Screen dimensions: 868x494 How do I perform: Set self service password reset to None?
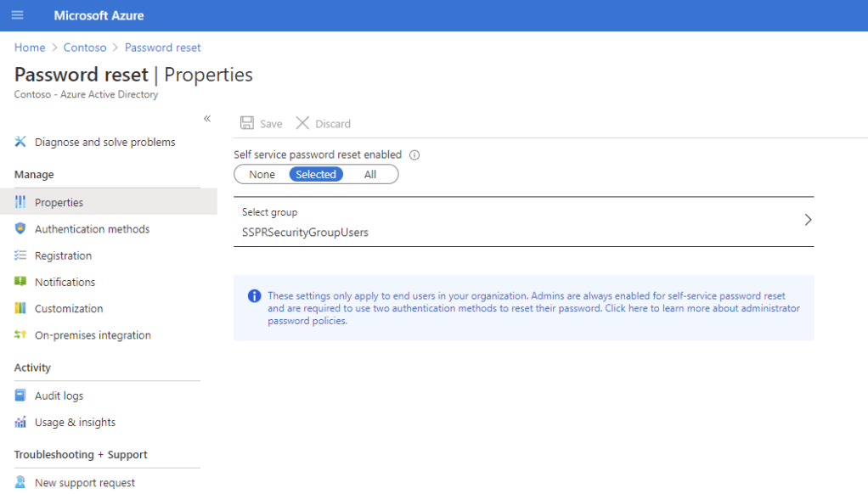[262, 174]
